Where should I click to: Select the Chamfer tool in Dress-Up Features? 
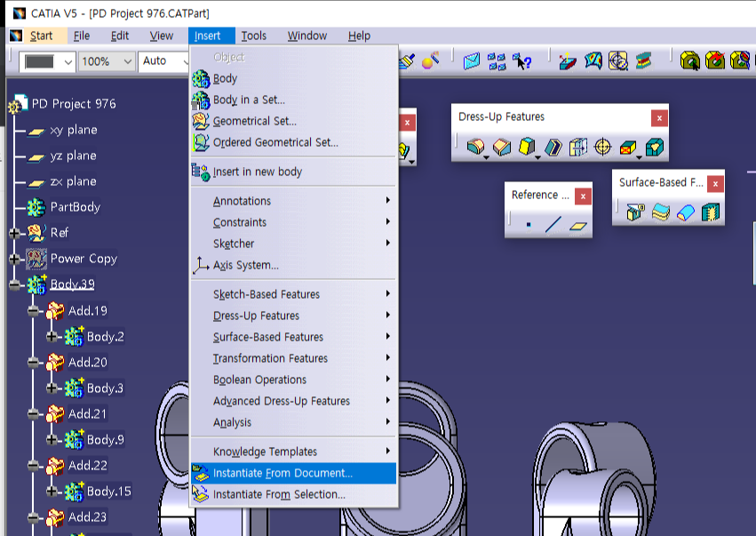[x=501, y=147]
